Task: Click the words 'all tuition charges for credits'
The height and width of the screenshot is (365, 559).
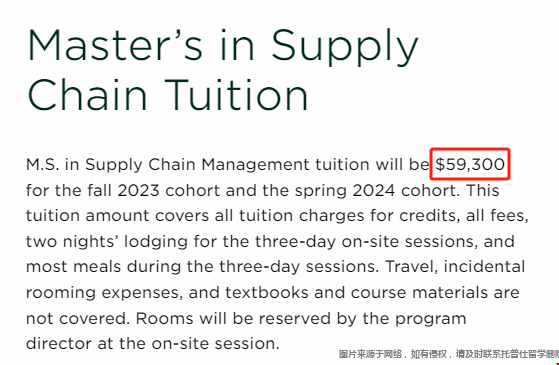Action: pos(336,216)
